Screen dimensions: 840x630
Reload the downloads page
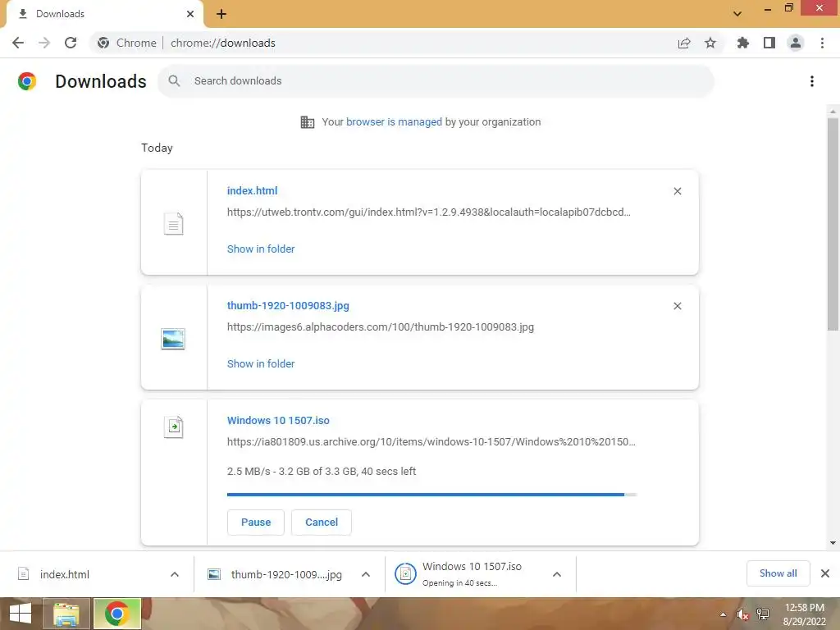point(71,43)
